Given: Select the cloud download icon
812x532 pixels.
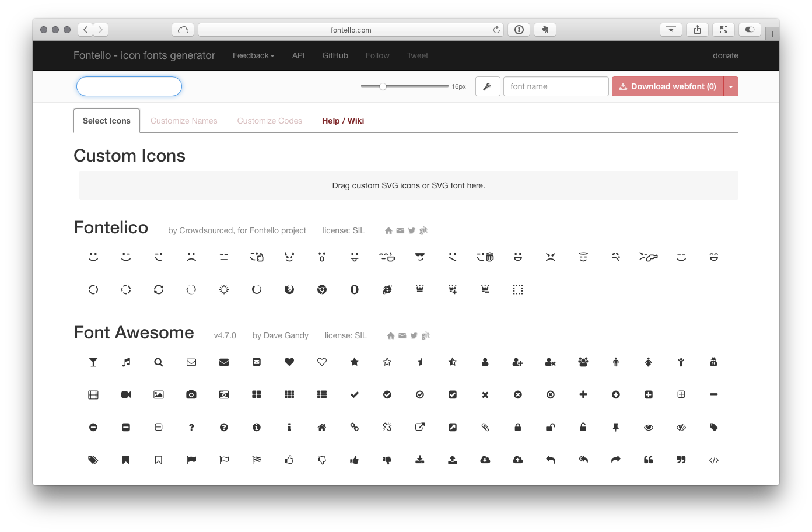Looking at the screenshot, I should 485,460.
